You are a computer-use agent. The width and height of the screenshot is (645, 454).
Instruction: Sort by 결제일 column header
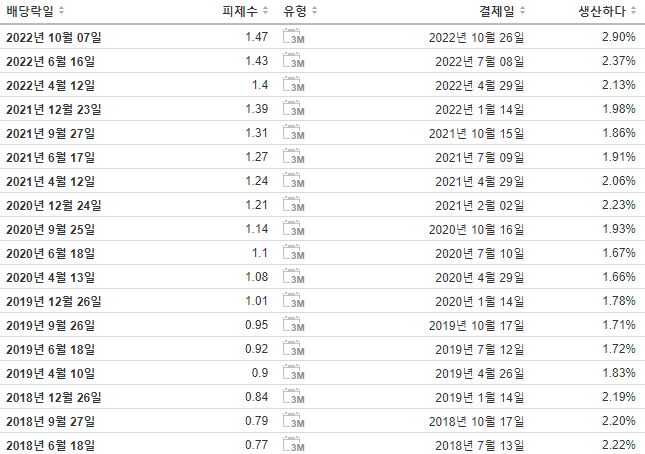pos(502,11)
